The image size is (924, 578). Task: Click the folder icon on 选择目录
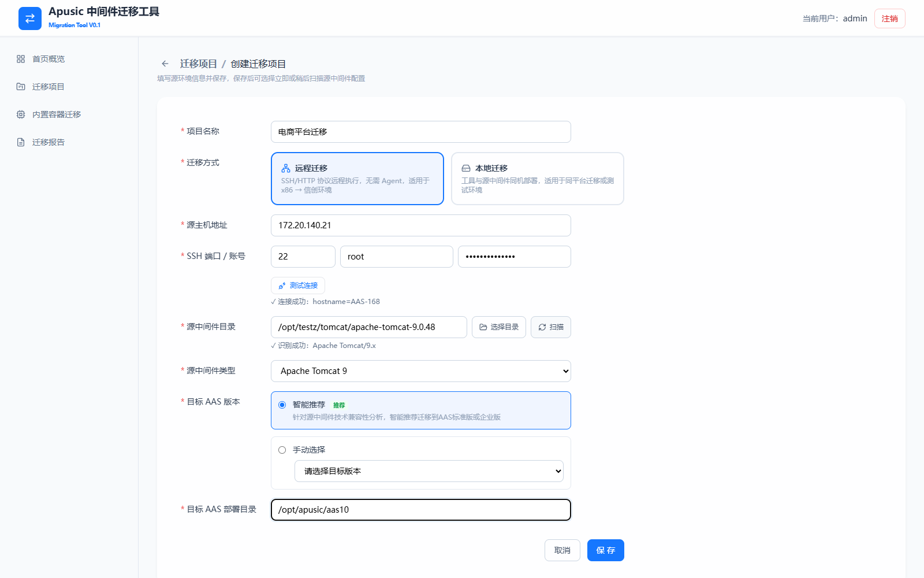coord(483,327)
